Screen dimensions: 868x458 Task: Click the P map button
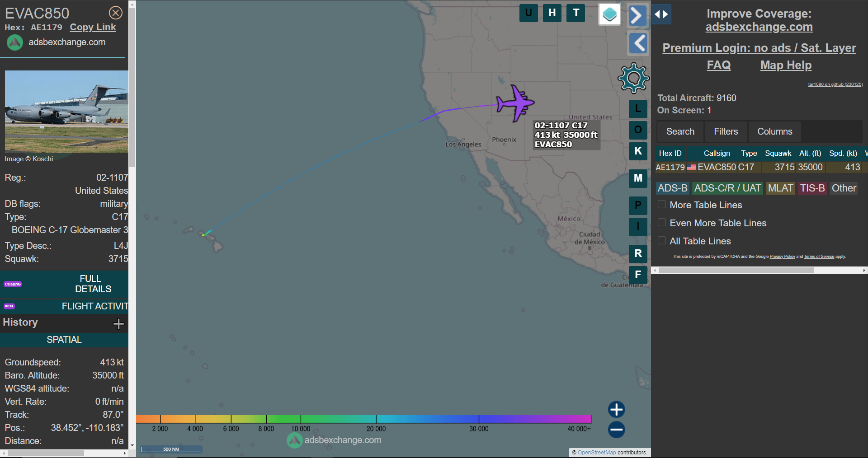tap(638, 206)
